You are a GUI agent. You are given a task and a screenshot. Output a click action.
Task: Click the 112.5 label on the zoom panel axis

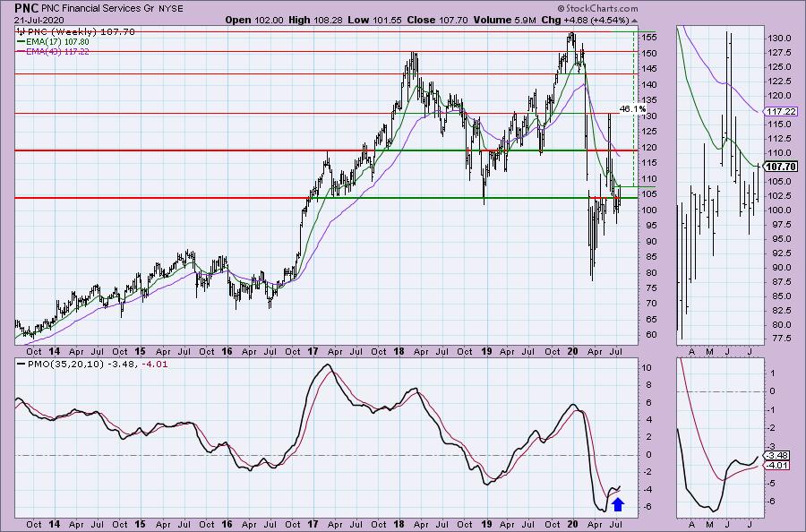[x=779, y=139]
